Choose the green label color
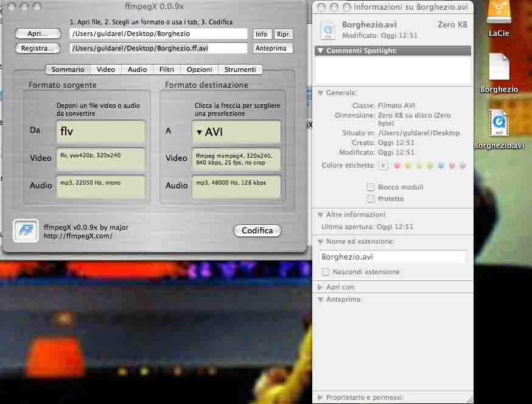The image size is (532, 404). tap(430, 166)
